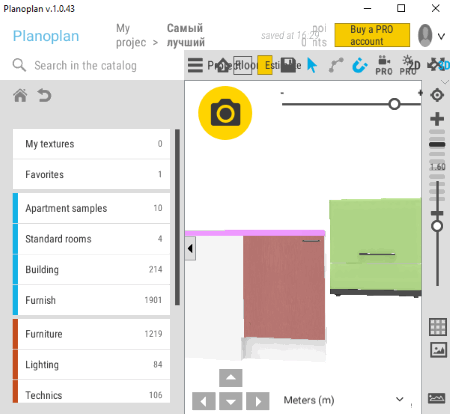Toggle the magnet snapping tool

coord(360,65)
